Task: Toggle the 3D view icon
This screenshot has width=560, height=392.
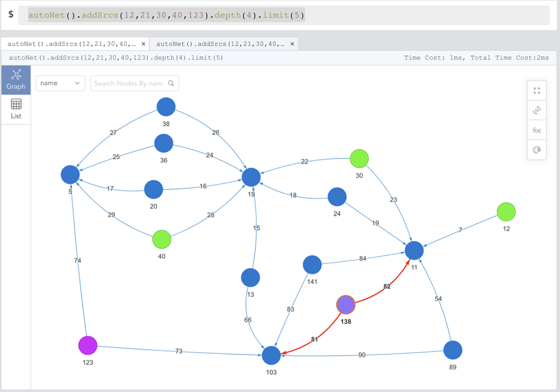Action: [x=537, y=110]
